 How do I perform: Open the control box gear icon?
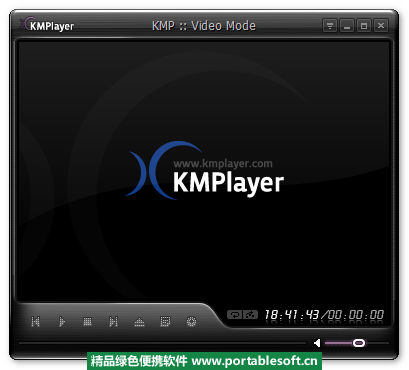click(191, 322)
